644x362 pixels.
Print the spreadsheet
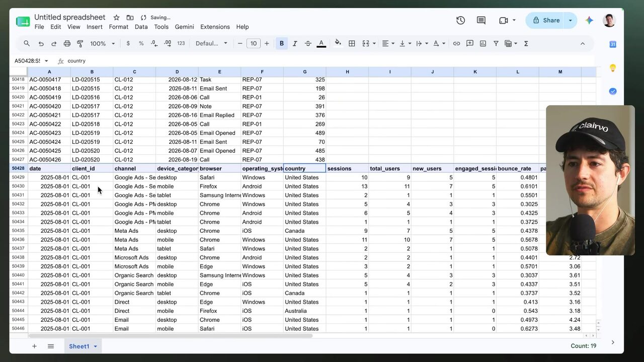coord(67,44)
